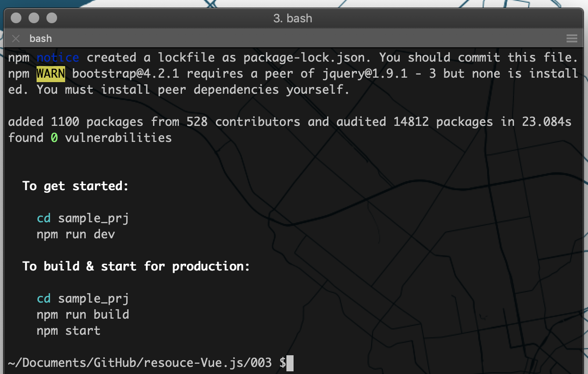The width and height of the screenshot is (588, 374).
Task: Click "cd sample_prj" under To get started
Action: (83, 218)
